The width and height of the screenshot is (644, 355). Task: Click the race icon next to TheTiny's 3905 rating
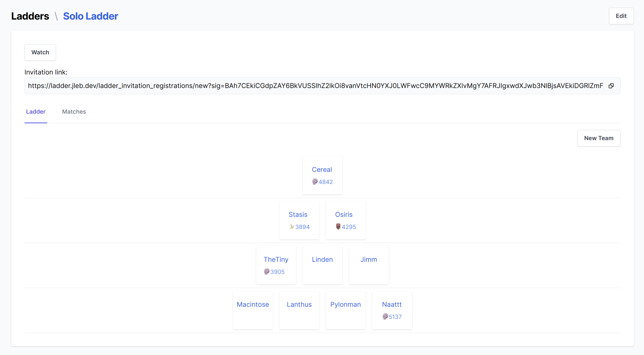click(267, 271)
